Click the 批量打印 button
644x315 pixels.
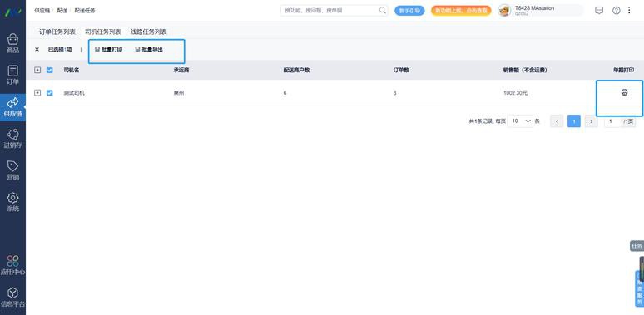108,50
